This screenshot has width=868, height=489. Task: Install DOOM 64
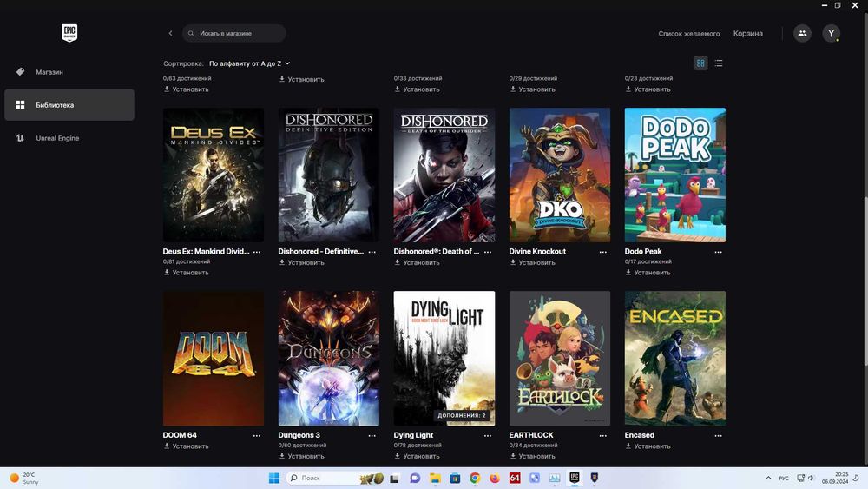186,446
